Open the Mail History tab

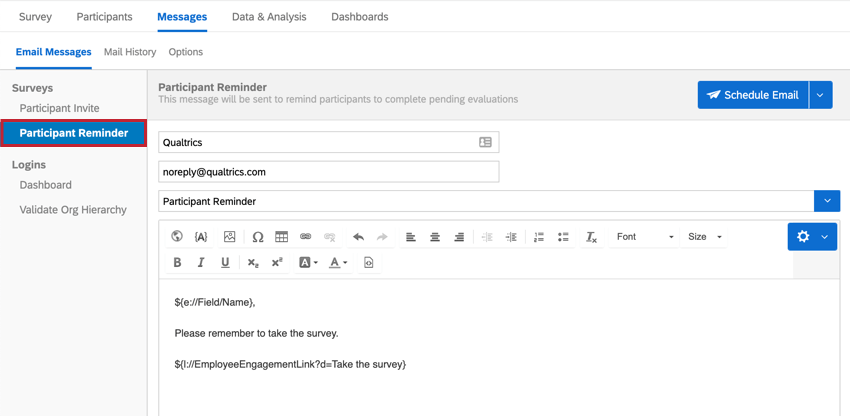click(x=130, y=52)
